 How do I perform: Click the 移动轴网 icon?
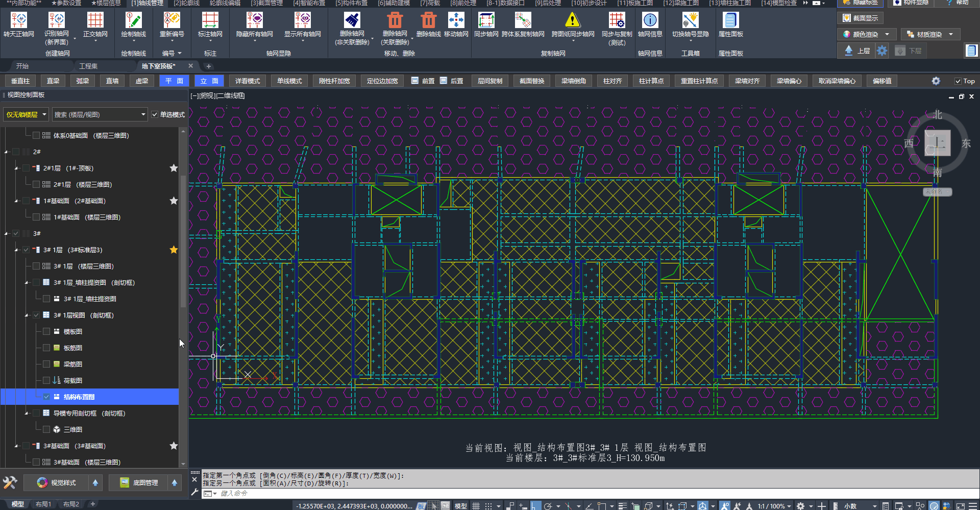456,20
